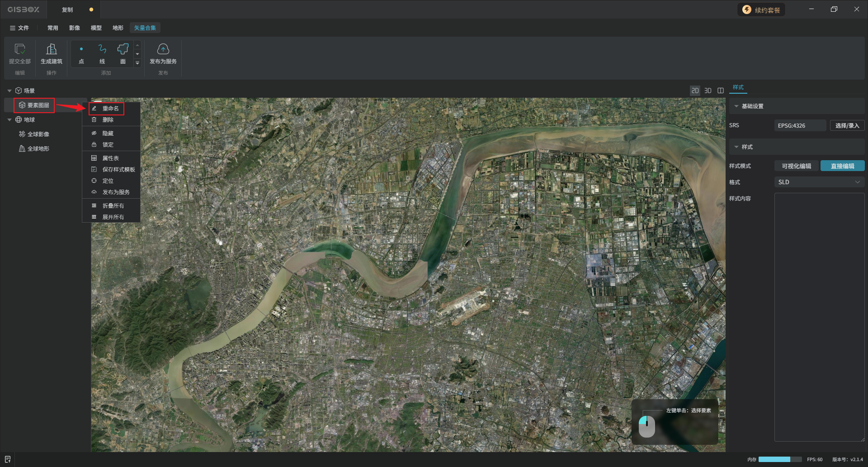Open the split-screen view icon
Viewport: 868px width, 467px height.
pyautogui.click(x=721, y=91)
